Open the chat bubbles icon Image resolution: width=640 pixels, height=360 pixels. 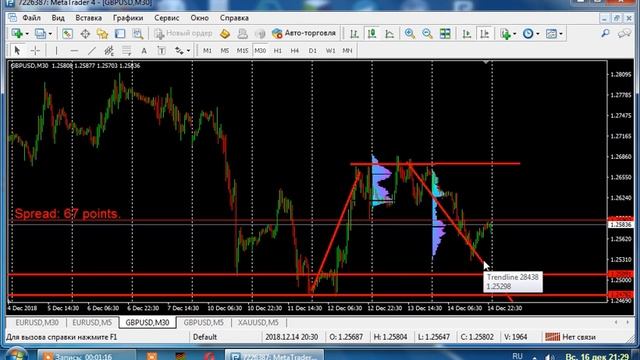tap(624, 33)
